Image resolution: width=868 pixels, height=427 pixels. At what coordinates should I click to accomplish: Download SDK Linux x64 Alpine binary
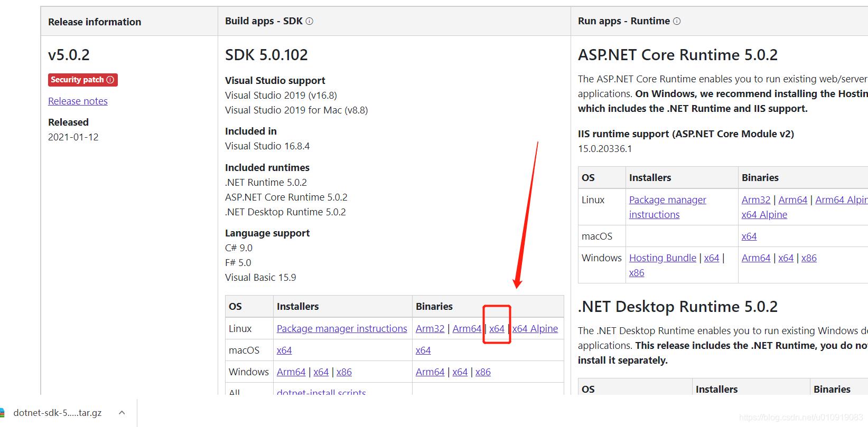pos(535,328)
